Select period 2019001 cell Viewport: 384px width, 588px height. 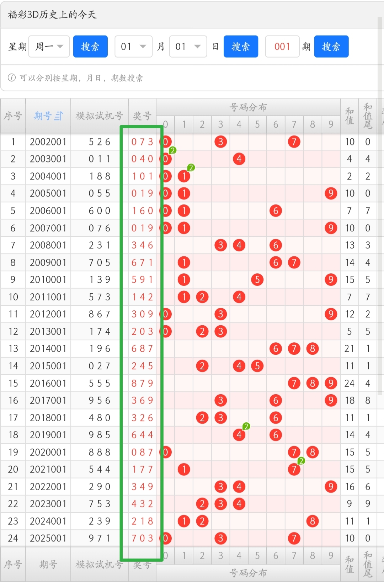(x=48, y=435)
